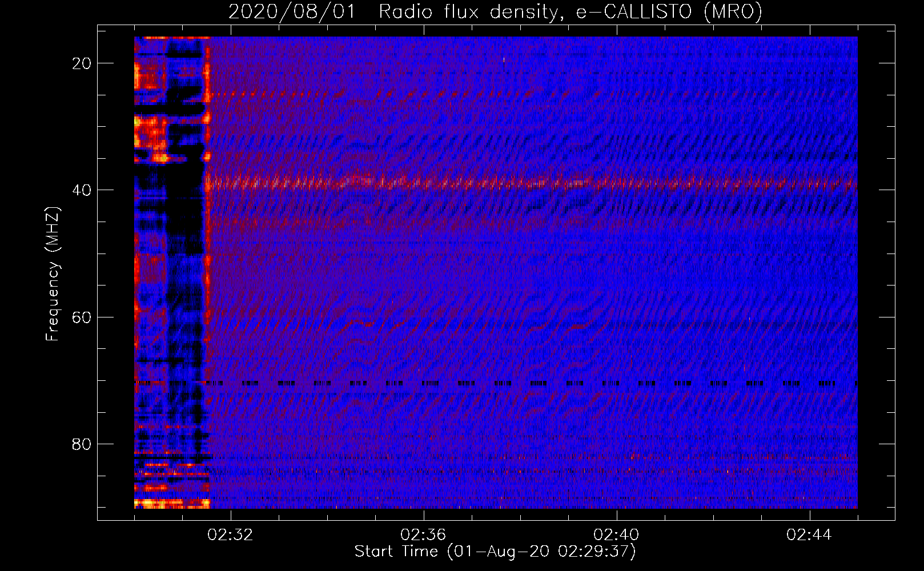Image resolution: width=924 pixels, height=571 pixels.
Task: Click the frequency tick label "20"
Action: [x=82, y=63]
